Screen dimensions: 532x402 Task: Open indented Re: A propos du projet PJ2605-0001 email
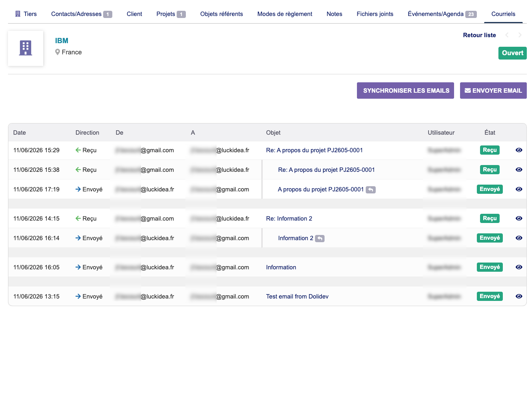click(x=327, y=170)
